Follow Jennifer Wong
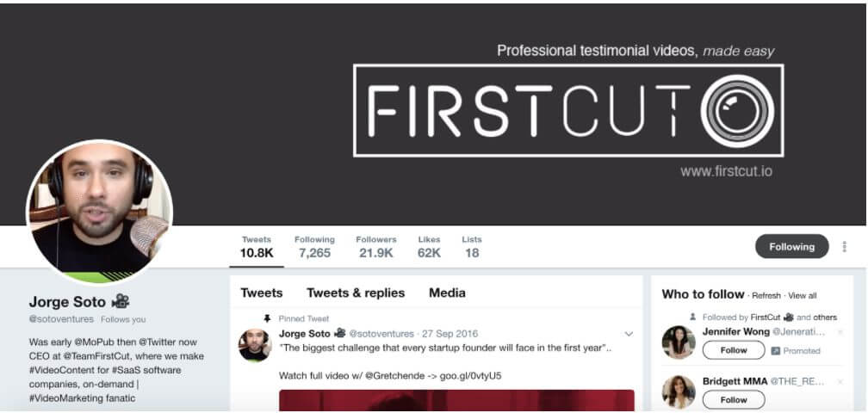 pos(734,350)
